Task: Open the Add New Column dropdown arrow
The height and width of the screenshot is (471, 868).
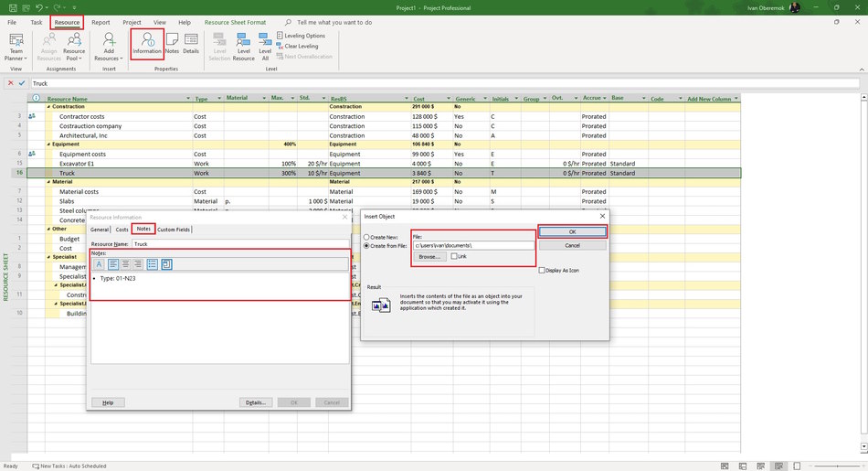Action: [736, 99]
